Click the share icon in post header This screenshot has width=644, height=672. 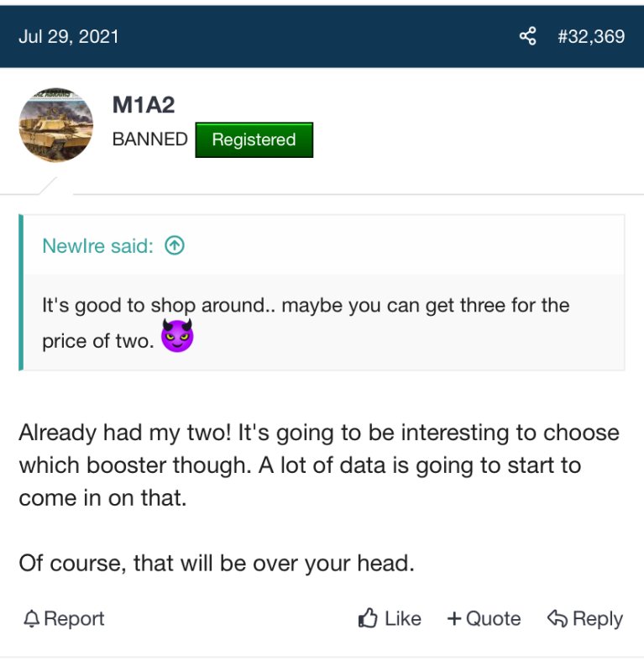click(527, 36)
